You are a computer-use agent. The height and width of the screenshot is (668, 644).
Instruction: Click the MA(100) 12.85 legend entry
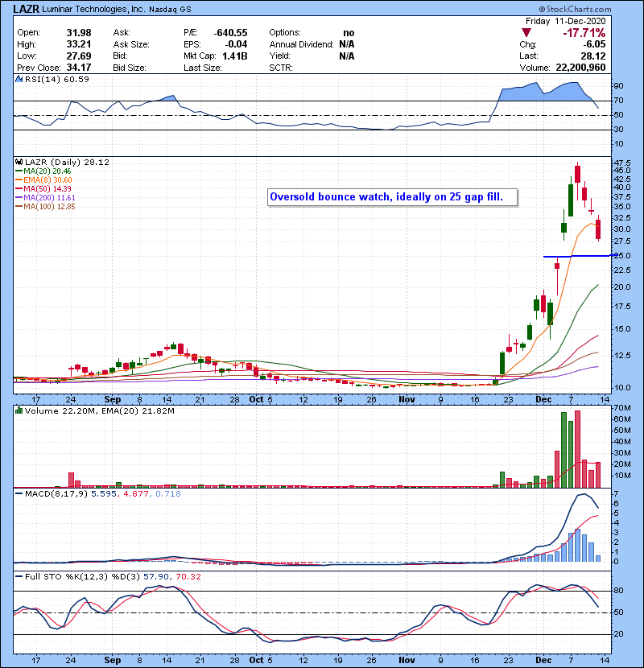45,207
